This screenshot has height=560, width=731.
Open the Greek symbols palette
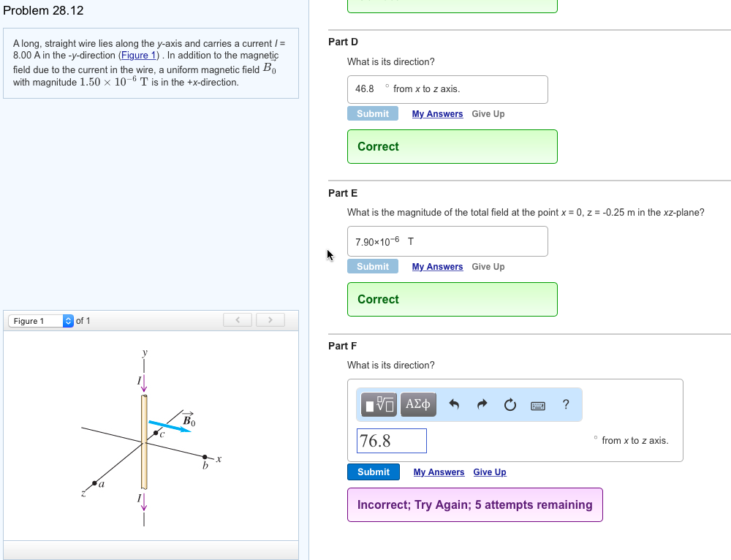coord(418,404)
